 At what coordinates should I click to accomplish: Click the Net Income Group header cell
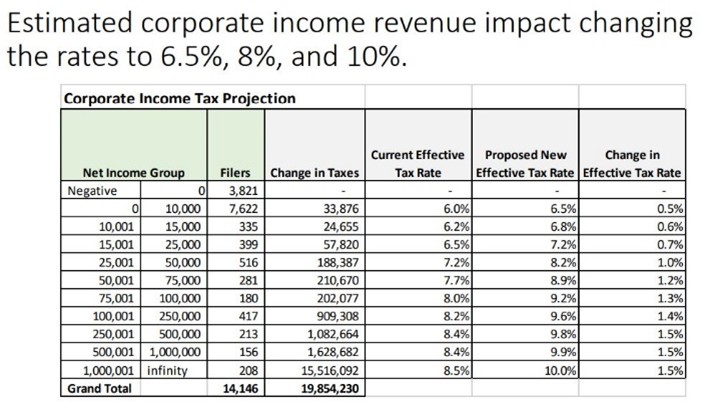pyautogui.click(x=134, y=145)
